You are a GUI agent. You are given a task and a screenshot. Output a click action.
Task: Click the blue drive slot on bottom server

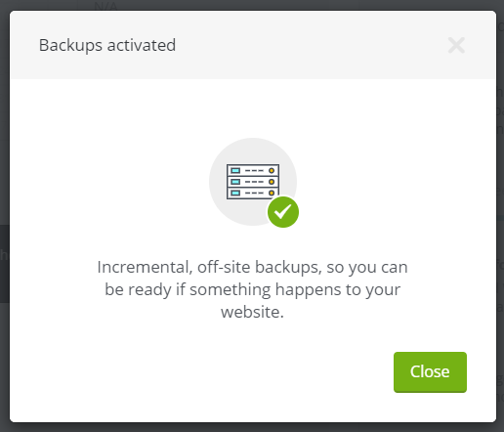[235, 194]
